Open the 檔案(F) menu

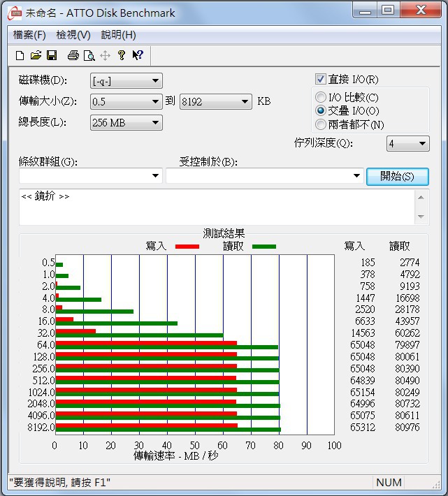click(x=29, y=35)
